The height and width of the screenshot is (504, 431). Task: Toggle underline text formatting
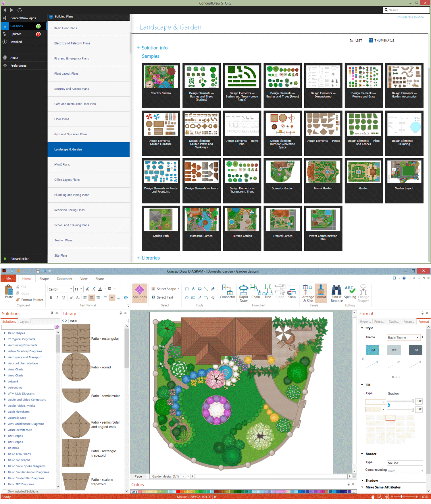[64, 298]
